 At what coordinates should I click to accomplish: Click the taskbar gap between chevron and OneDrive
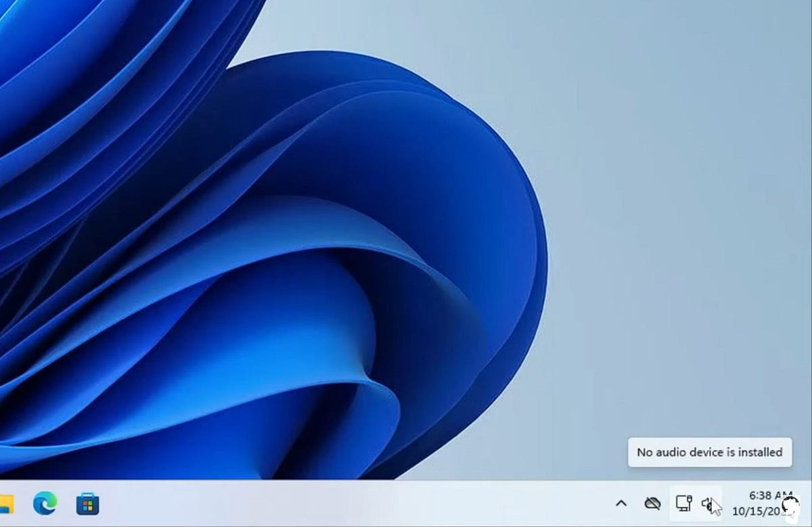click(x=636, y=504)
